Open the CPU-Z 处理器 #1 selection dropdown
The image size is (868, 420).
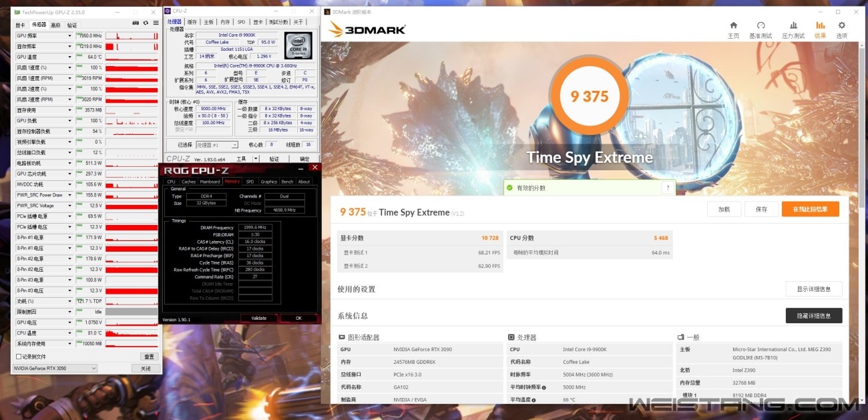coord(216,145)
